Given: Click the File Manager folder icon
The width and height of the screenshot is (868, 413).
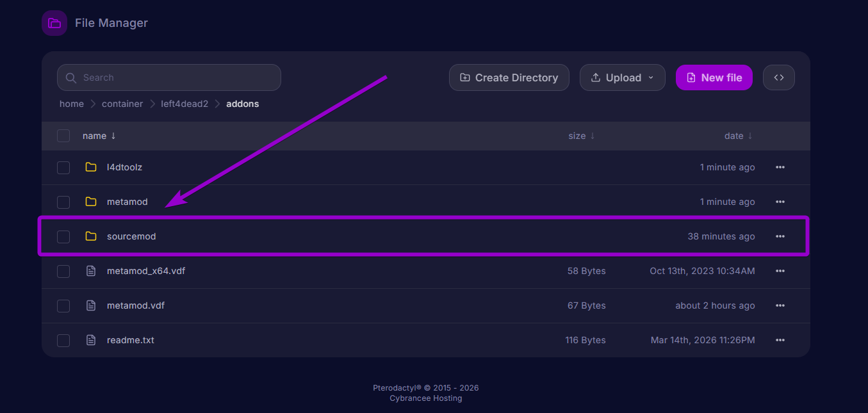Looking at the screenshot, I should coord(54,23).
